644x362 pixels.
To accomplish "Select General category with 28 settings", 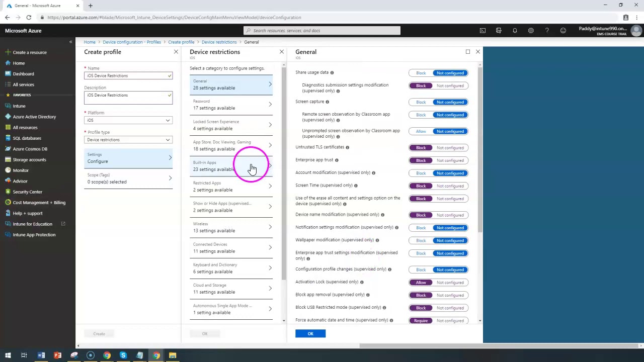I will click(x=231, y=84).
